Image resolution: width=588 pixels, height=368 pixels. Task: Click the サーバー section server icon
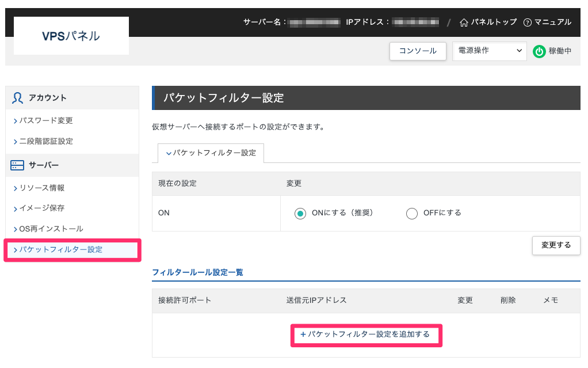[x=18, y=166]
